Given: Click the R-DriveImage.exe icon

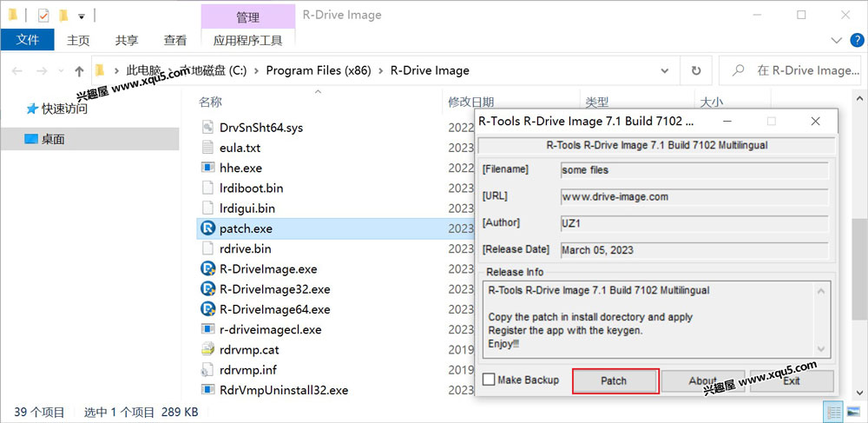Looking at the screenshot, I should (x=207, y=269).
